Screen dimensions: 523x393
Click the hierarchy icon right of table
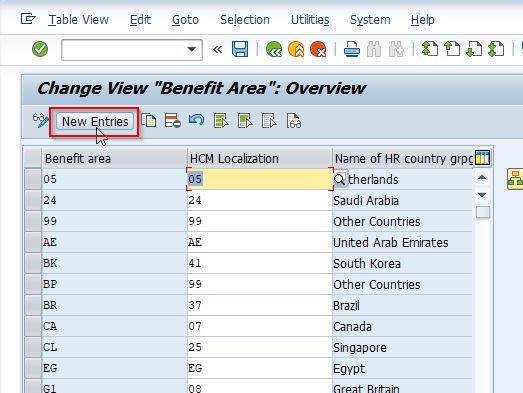(x=515, y=179)
